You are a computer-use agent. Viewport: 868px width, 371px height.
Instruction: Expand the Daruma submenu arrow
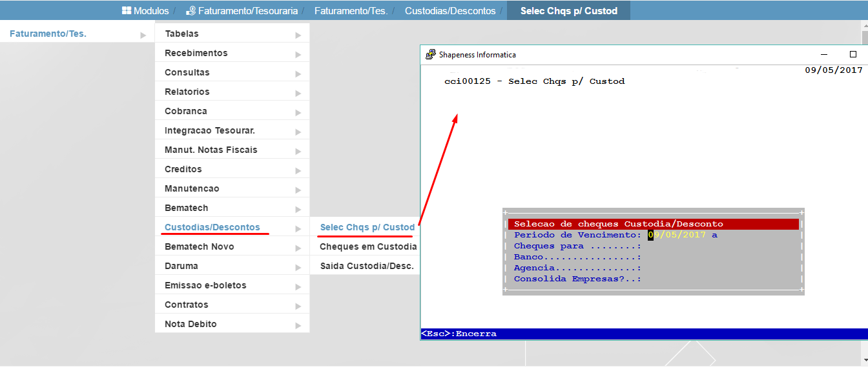point(298,267)
